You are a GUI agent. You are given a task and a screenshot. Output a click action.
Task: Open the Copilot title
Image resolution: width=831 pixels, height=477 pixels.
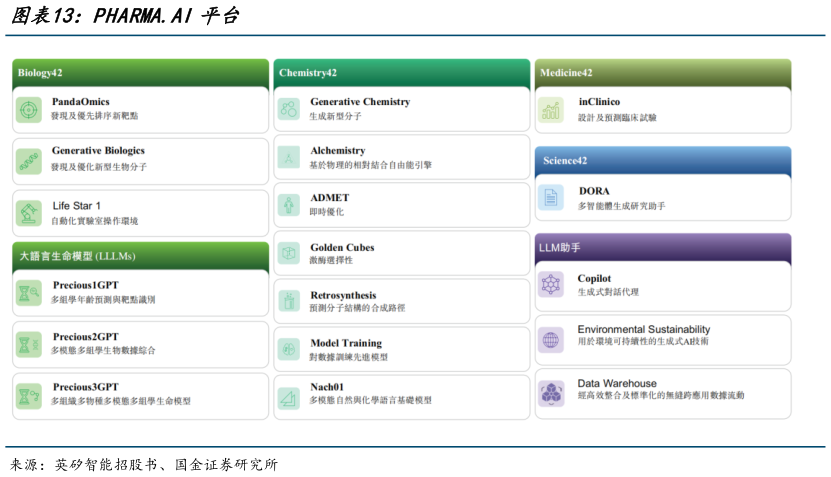[594, 278]
